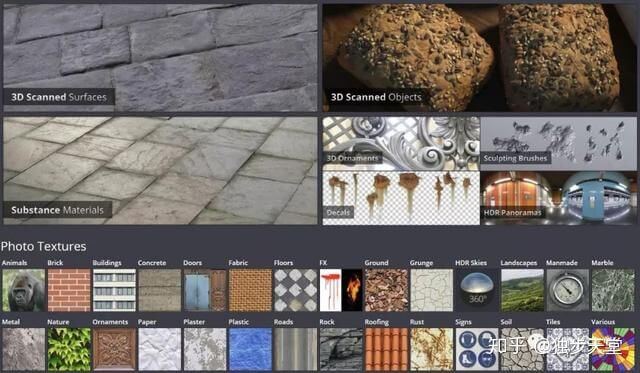Select the FX blood drip thumbnail
Screen dimensions: 640x373
coord(330,290)
